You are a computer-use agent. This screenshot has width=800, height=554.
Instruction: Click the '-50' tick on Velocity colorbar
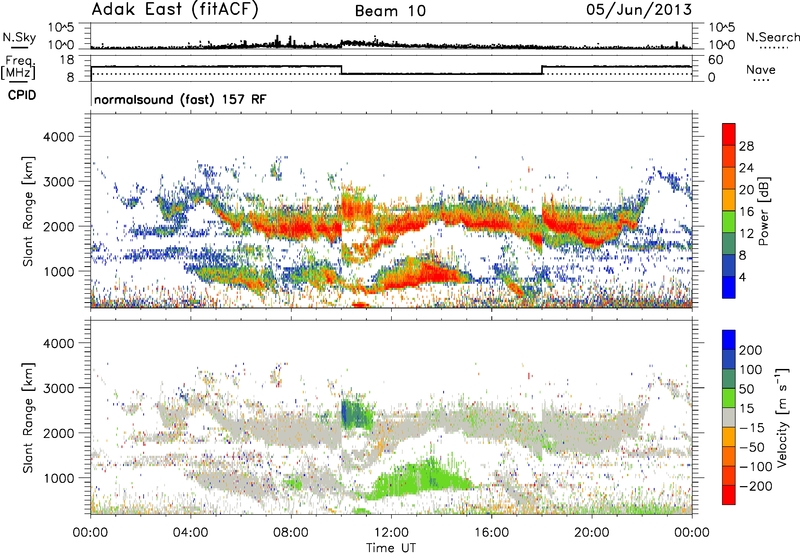point(752,447)
